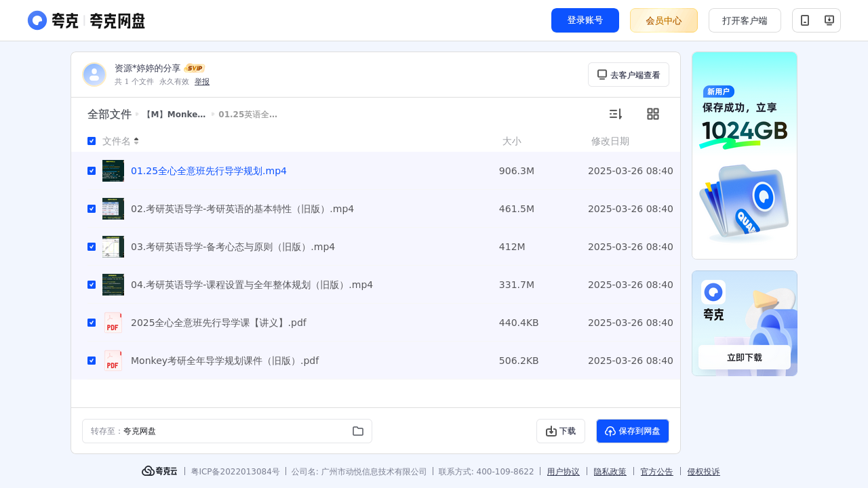The height and width of the screenshot is (488, 868).
Task: Open 隐私政策 footer link
Action: 610,472
